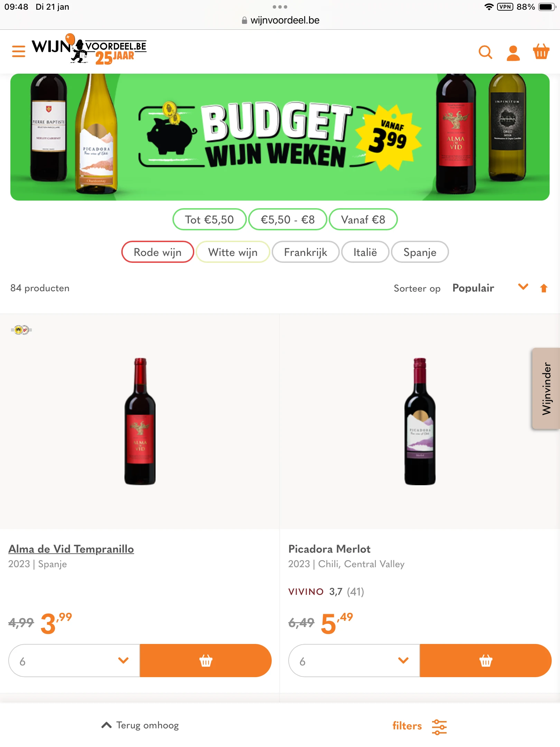Open the user account icon
This screenshot has width=560, height=747.
[513, 53]
